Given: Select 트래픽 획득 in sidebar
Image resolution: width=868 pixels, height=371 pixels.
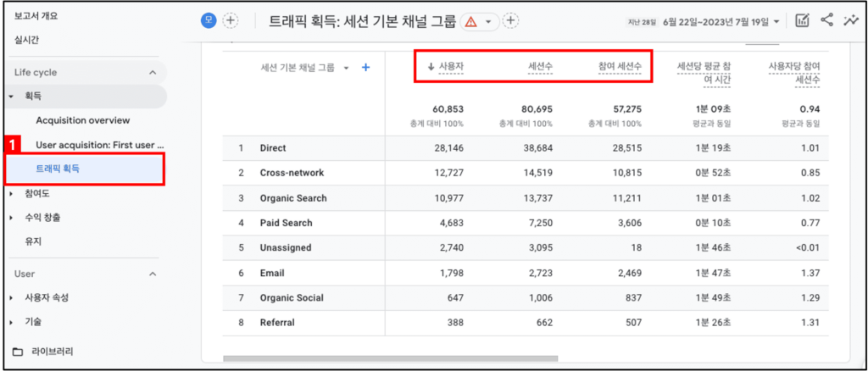Looking at the screenshot, I should (x=58, y=169).
